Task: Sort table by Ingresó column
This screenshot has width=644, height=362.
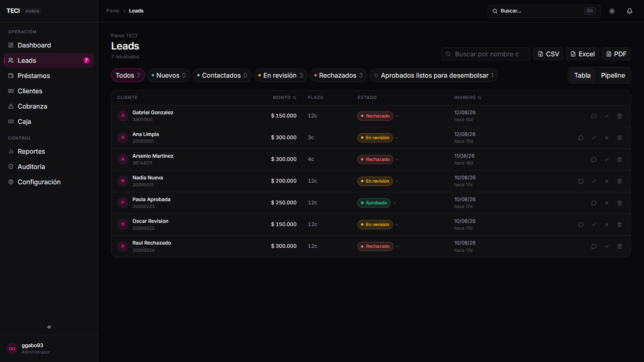Action: click(x=468, y=98)
